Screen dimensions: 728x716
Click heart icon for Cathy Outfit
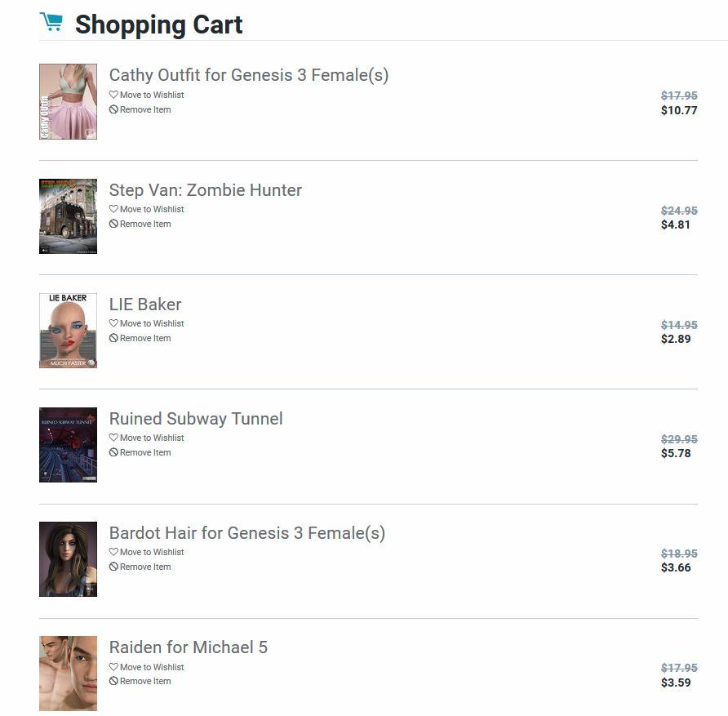(113, 95)
